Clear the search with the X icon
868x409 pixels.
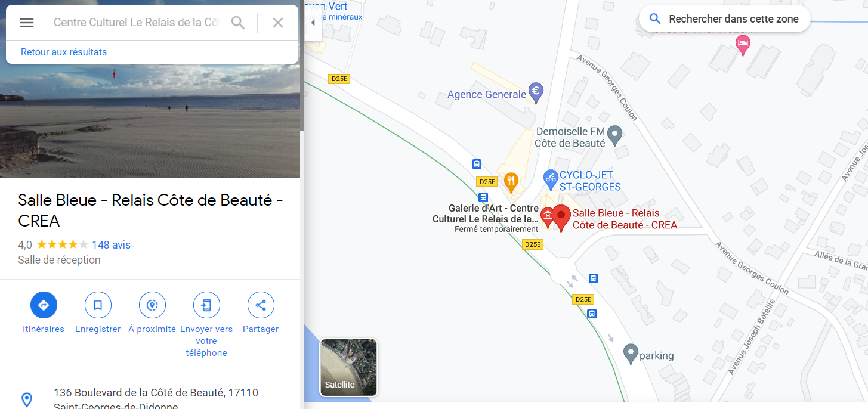(x=278, y=23)
